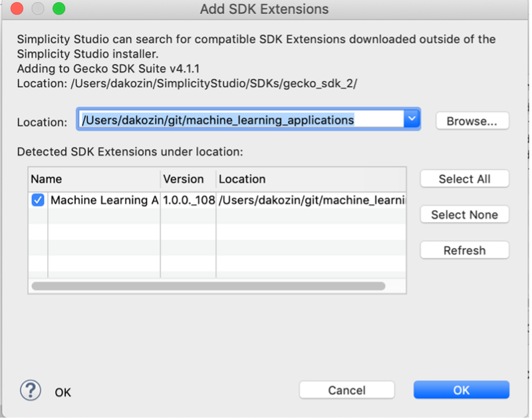Close the Add SDK Extensions dialog

[17, 9]
